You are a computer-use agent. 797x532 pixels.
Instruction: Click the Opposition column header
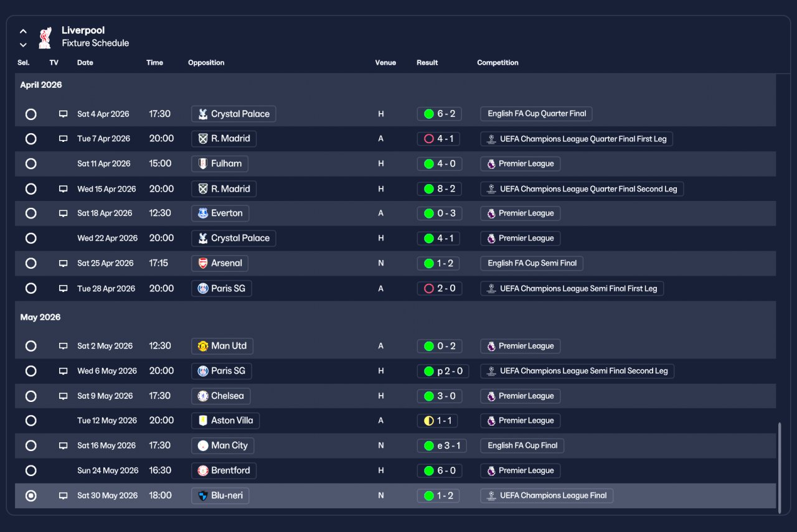[206, 63]
